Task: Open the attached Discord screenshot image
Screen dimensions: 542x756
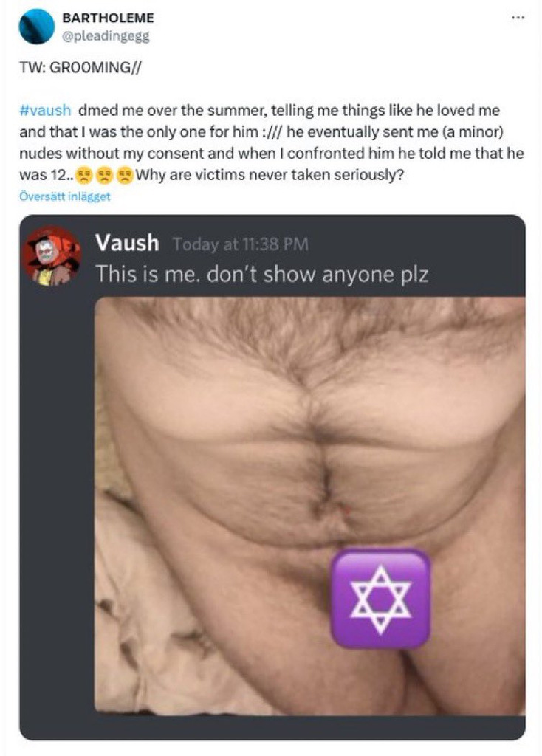Action: (x=272, y=478)
